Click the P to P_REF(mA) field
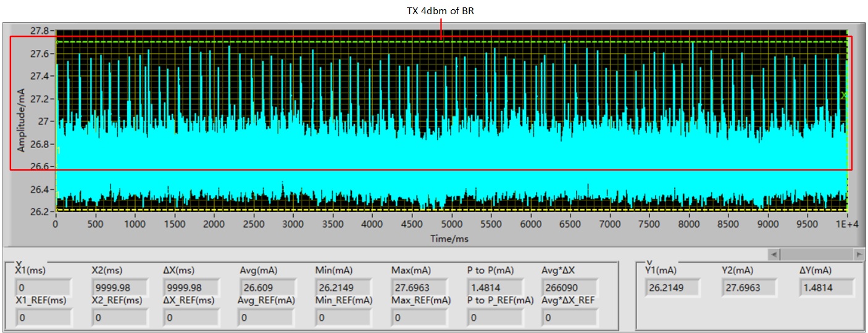Image resolution: width=868 pixels, height=333 pixels. pos(495,318)
